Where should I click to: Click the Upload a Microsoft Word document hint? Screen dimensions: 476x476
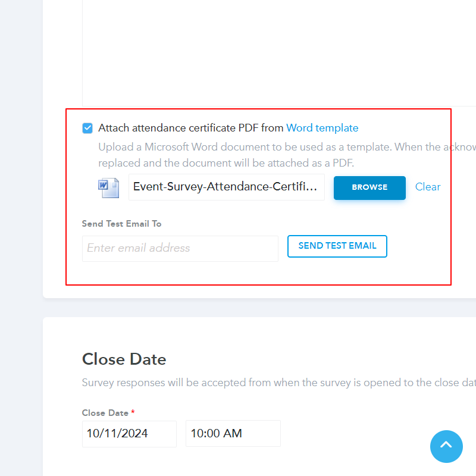click(286, 147)
